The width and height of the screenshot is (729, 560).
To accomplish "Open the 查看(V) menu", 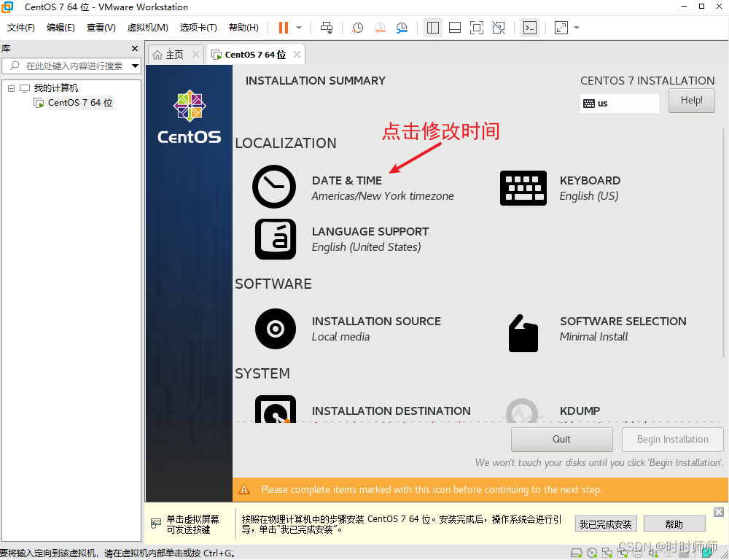I will tap(101, 28).
